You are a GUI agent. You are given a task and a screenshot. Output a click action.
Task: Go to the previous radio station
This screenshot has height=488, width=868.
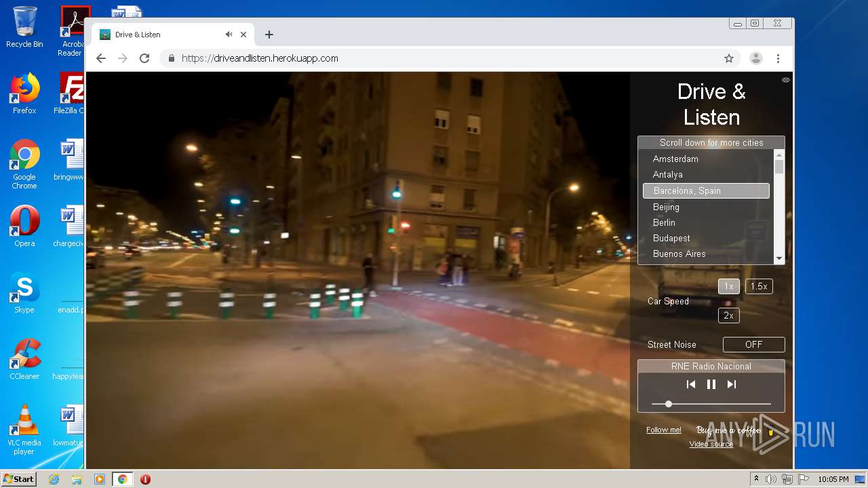[x=690, y=384]
